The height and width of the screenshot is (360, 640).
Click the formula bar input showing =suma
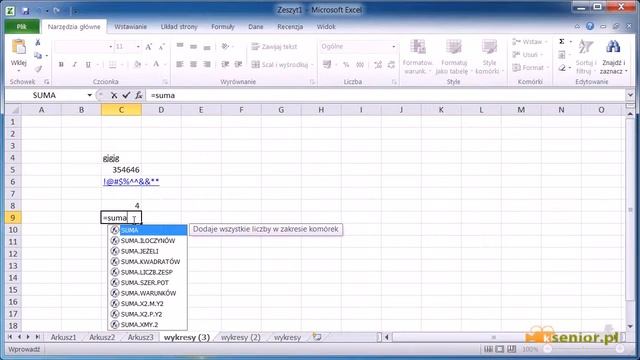[386, 95]
